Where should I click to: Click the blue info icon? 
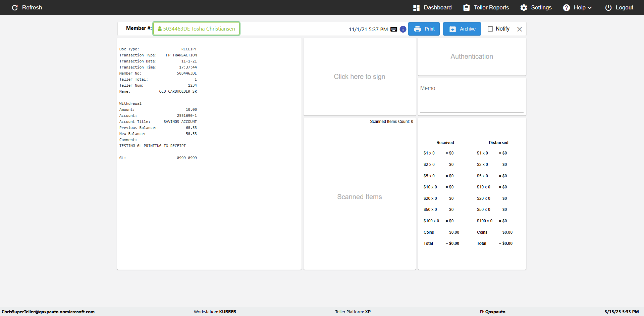coord(403,29)
